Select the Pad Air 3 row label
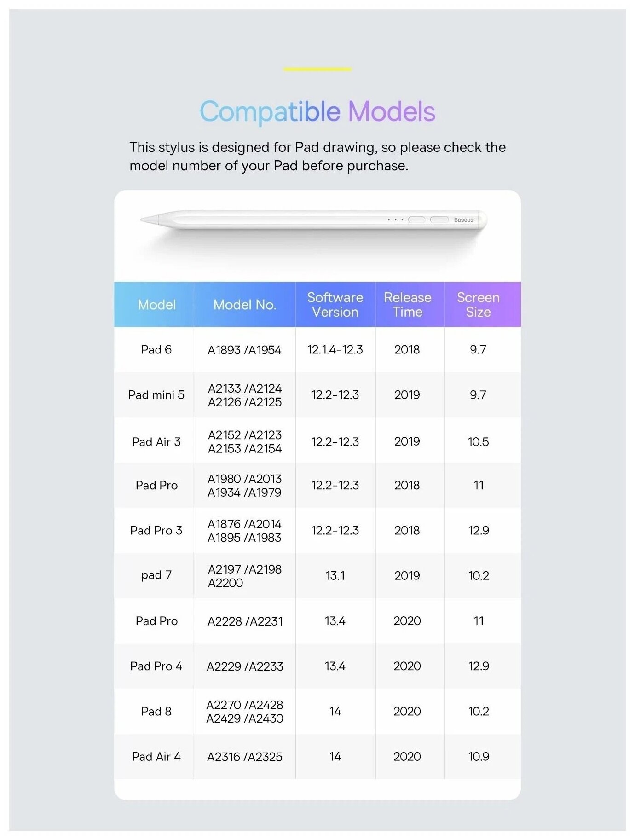 tap(156, 442)
